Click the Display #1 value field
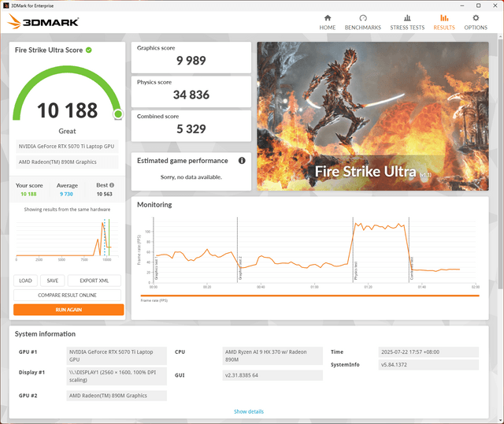Viewport: 504px width, 424px height. click(x=117, y=376)
